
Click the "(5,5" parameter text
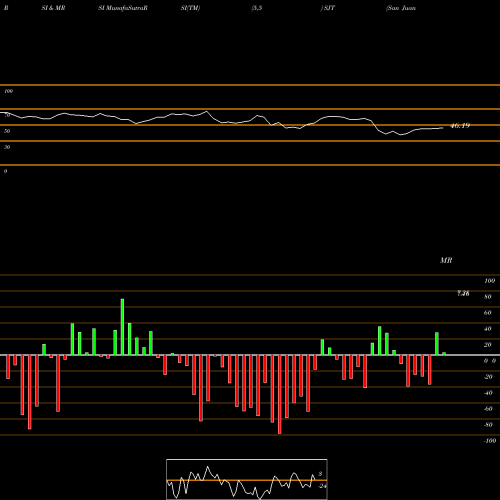coord(257,8)
